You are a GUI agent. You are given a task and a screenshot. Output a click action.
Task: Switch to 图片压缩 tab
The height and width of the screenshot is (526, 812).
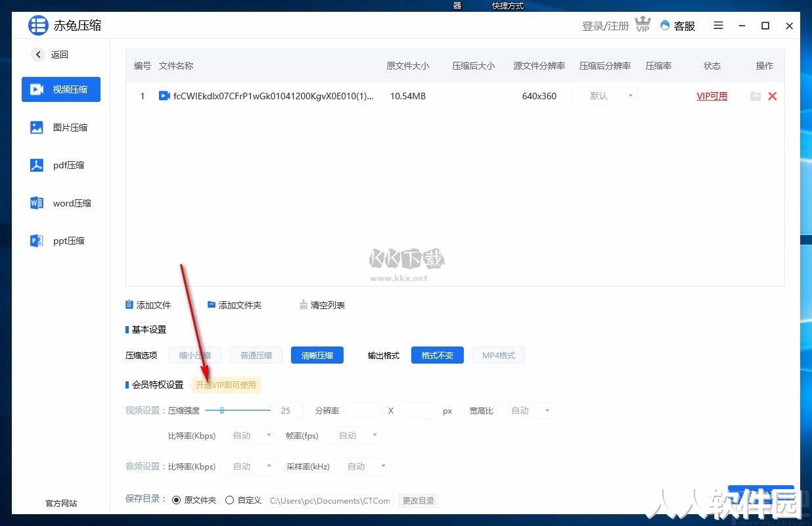[x=61, y=128]
